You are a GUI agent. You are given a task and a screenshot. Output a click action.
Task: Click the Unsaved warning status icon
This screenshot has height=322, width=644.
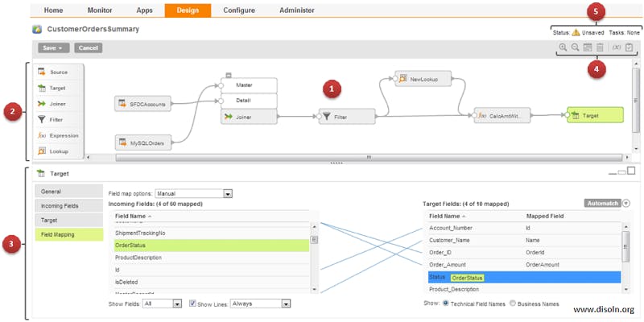[576, 32]
